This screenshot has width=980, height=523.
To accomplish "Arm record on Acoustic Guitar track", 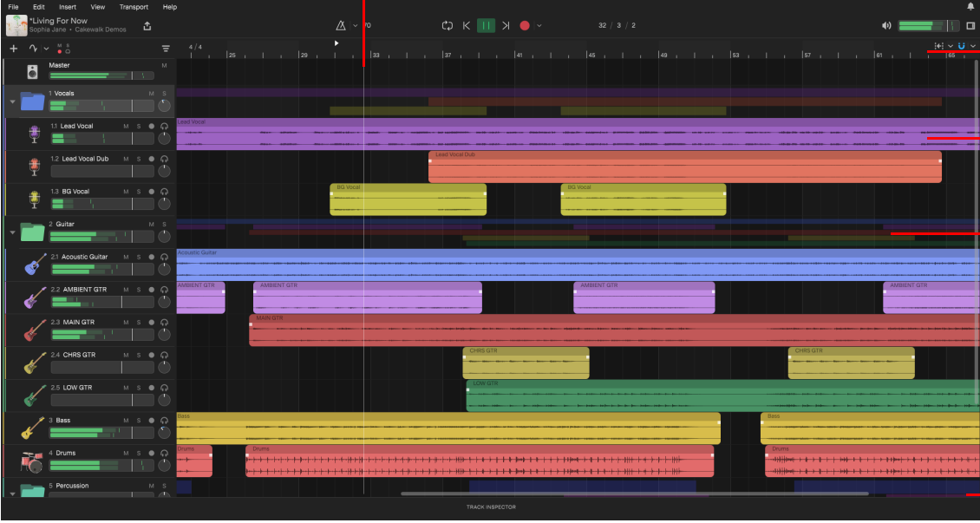I will coord(151,257).
